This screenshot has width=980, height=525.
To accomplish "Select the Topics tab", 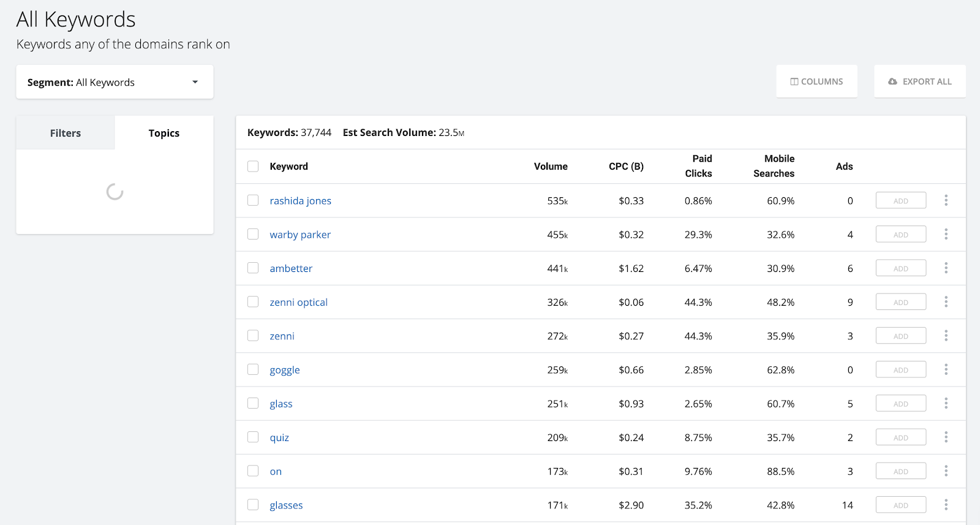I will coord(164,133).
